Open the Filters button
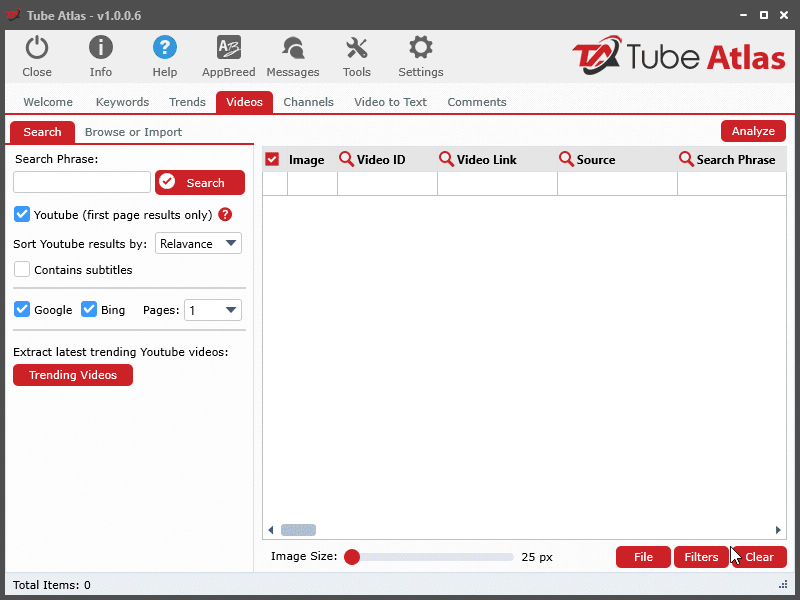The image size is (800, 600). 701,557
